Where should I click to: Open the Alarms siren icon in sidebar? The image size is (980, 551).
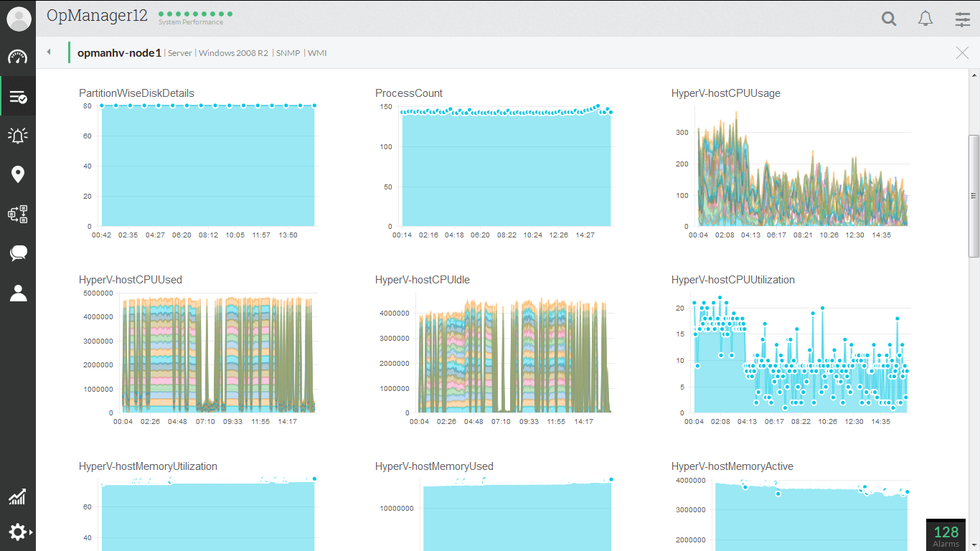pos(18,136)
